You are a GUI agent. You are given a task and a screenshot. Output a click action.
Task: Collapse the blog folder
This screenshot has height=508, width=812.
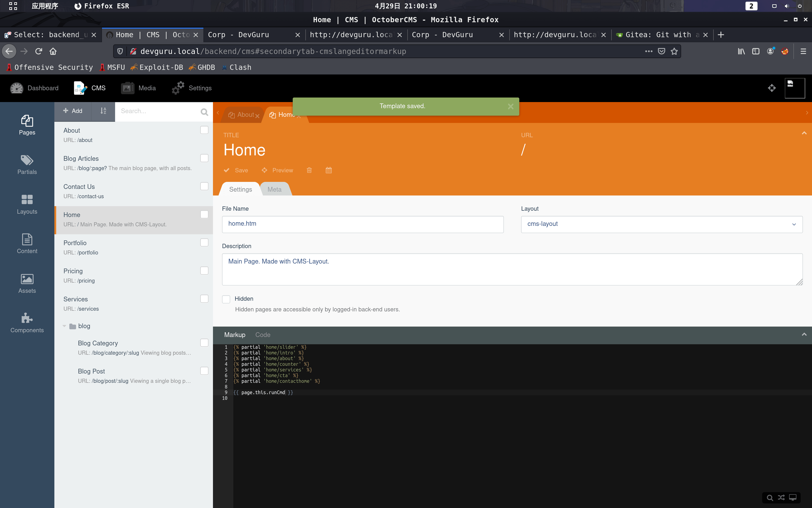(x=64, y=326)
